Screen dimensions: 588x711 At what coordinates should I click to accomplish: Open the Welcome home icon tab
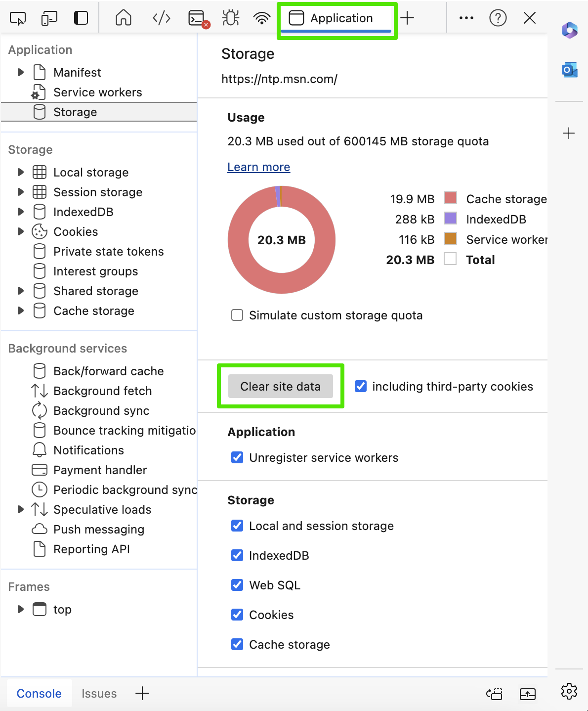tap(124, 18)
